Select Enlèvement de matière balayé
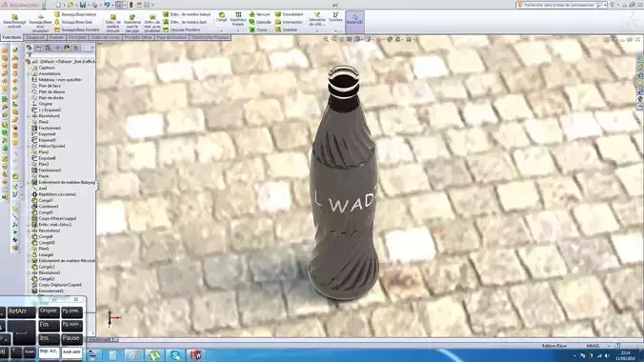This screenshot has height=362, width=644. click(x=187, y=14)
